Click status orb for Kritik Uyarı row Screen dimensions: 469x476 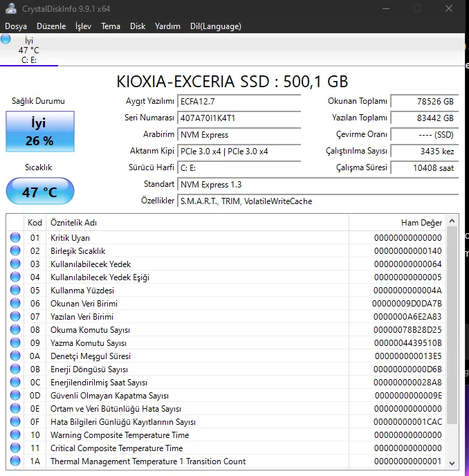tap(15, 237)
